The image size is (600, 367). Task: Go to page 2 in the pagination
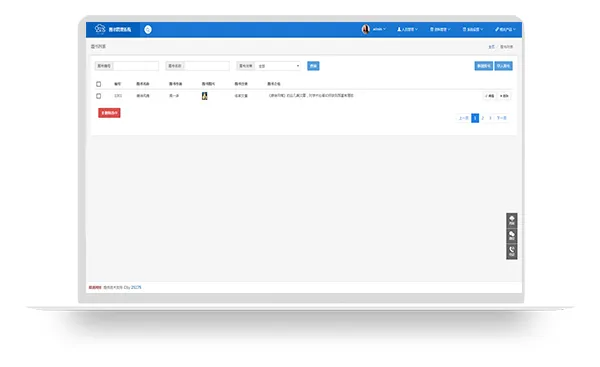(x=483, y=118)
